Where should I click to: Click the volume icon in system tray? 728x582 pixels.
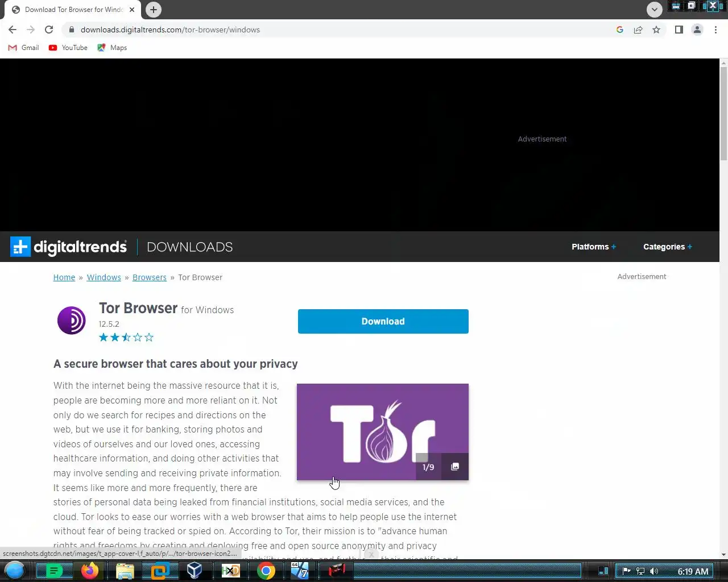click(654, 571)
